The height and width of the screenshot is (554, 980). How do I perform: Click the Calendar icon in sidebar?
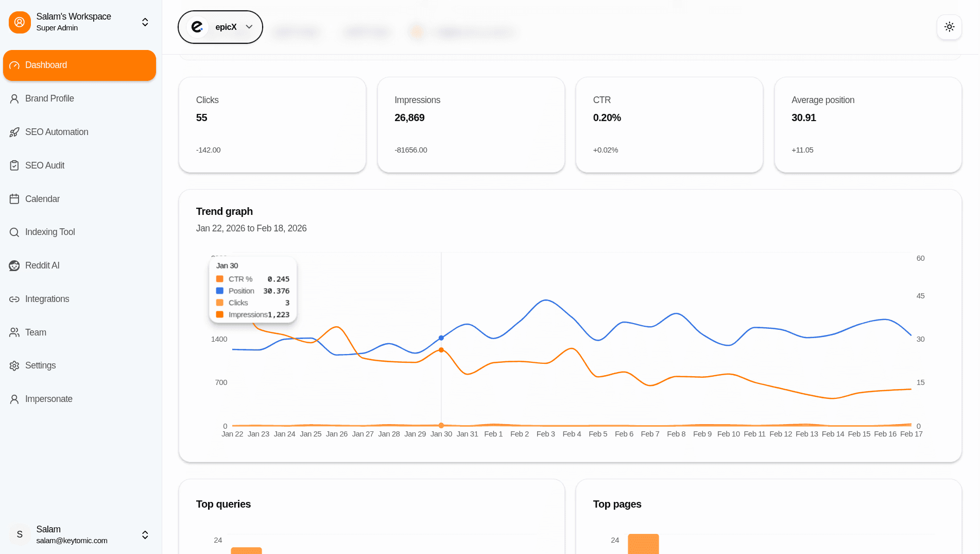14,199
